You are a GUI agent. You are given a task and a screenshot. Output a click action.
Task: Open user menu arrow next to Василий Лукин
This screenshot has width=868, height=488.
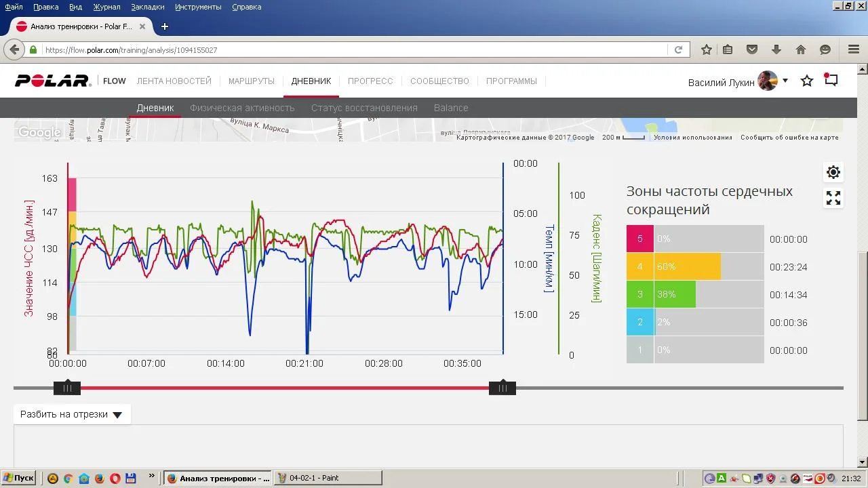(x=785, y=81)
